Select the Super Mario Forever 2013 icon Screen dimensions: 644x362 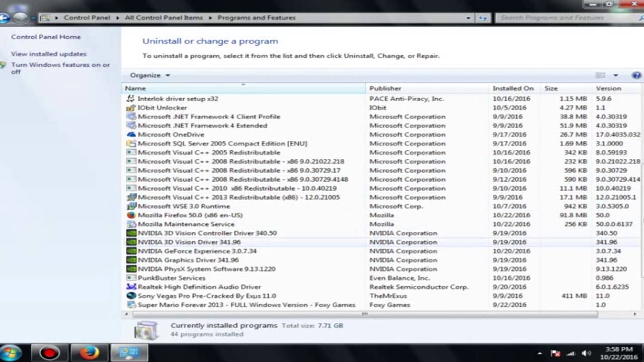pos(131,305)
